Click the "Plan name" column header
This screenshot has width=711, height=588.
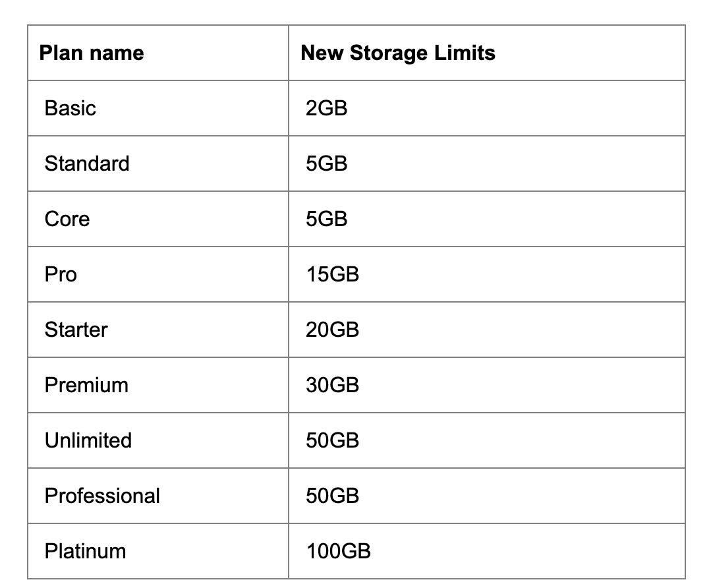tap(92, 53)
